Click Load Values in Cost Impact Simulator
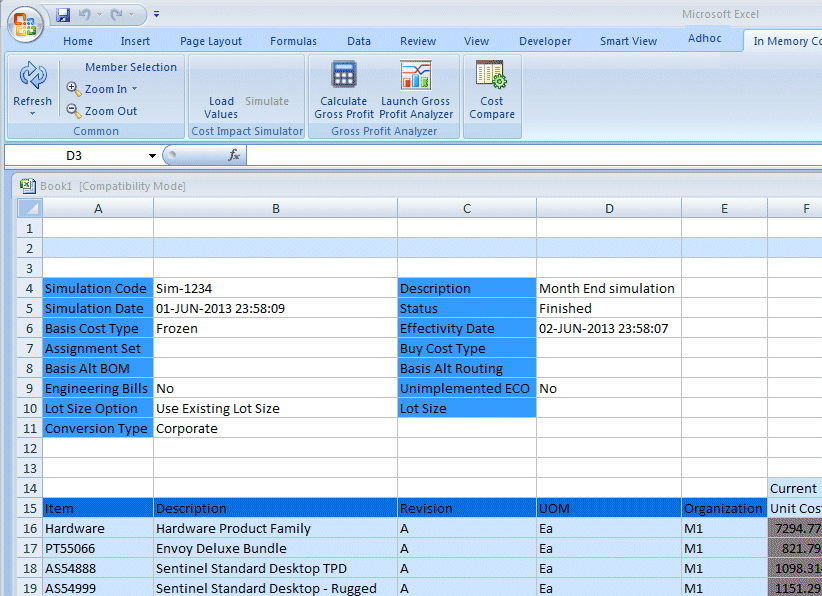The image size is (822, 596). [x=221, y=107]
